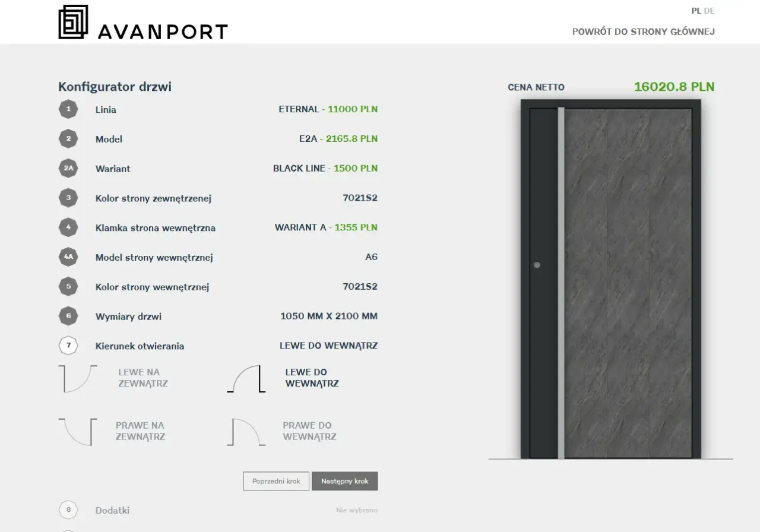Click the Poprzedni krok button
Screen dimensions: 760x532
pyautogui.click(x=276, y=481)
